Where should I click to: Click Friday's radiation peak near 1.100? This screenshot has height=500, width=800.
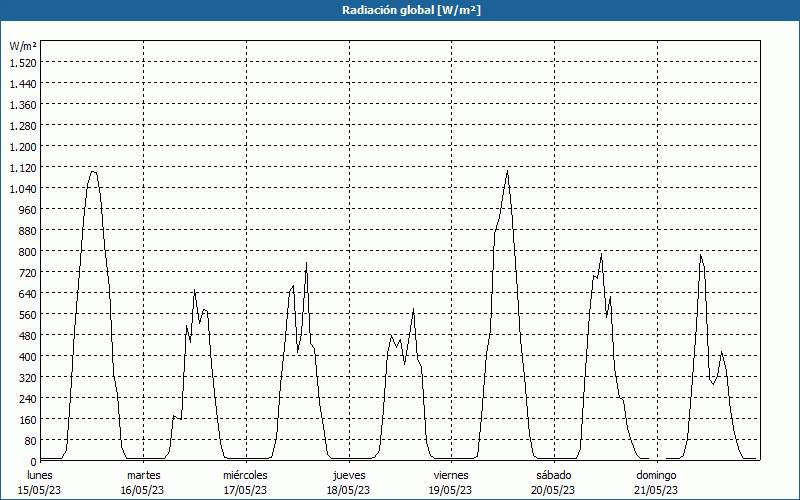508,171
